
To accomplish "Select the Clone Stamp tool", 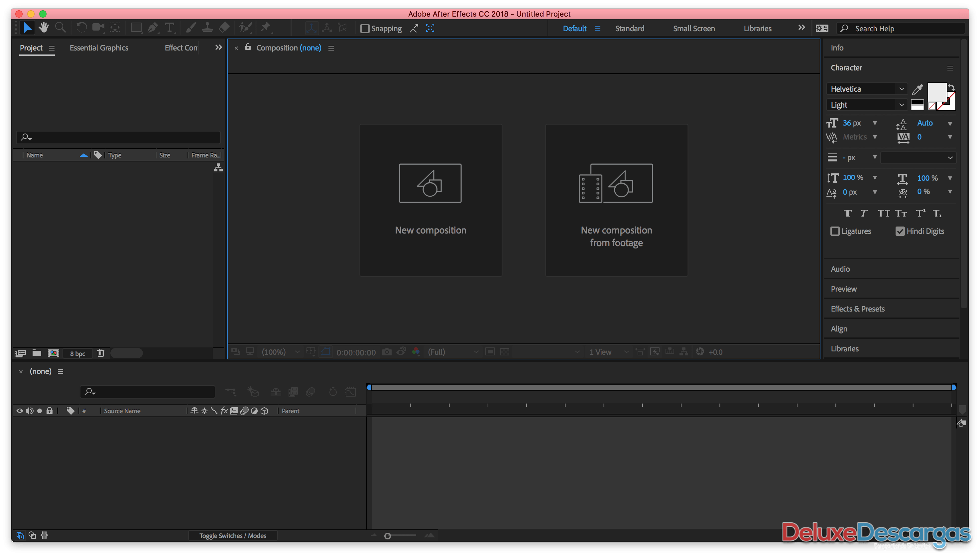I will coord(207,28).
